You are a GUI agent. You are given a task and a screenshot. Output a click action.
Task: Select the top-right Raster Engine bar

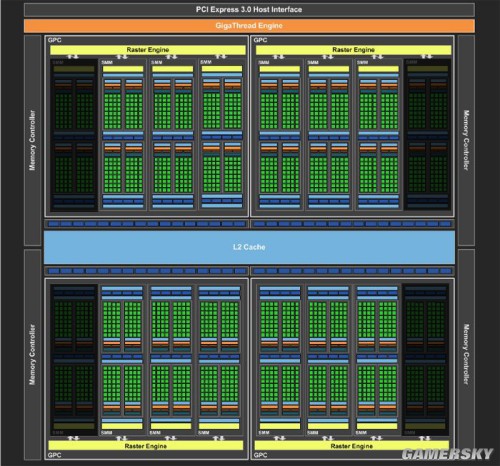[353, 50]
